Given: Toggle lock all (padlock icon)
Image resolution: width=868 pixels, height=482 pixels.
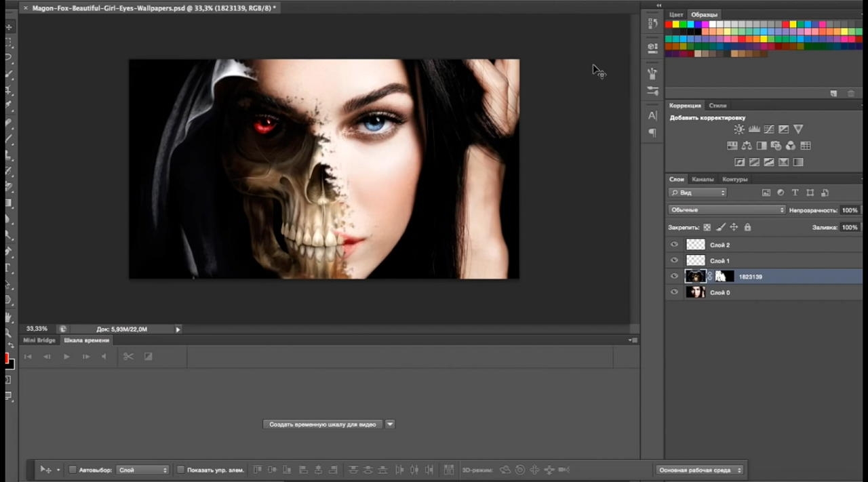Looking at the screenshot, I should click(747, 228).
